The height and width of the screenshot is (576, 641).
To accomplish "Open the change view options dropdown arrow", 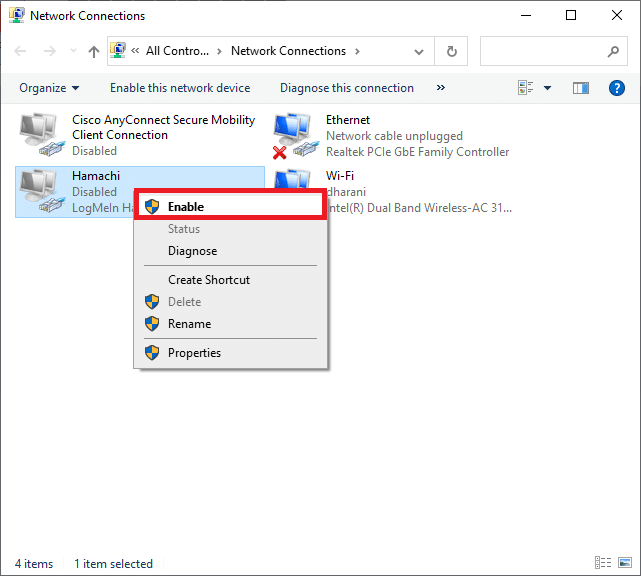I will (x=547, y=88).
